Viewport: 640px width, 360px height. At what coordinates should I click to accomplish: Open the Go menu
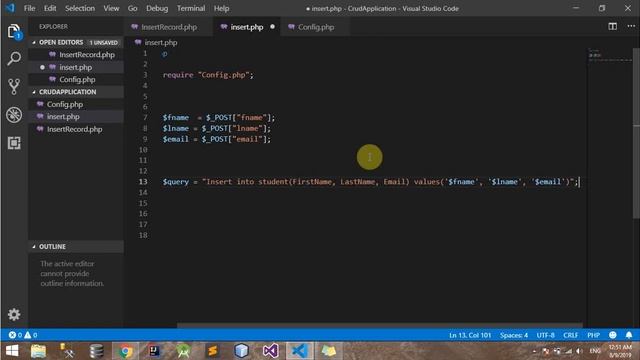(x=132, y=8)
